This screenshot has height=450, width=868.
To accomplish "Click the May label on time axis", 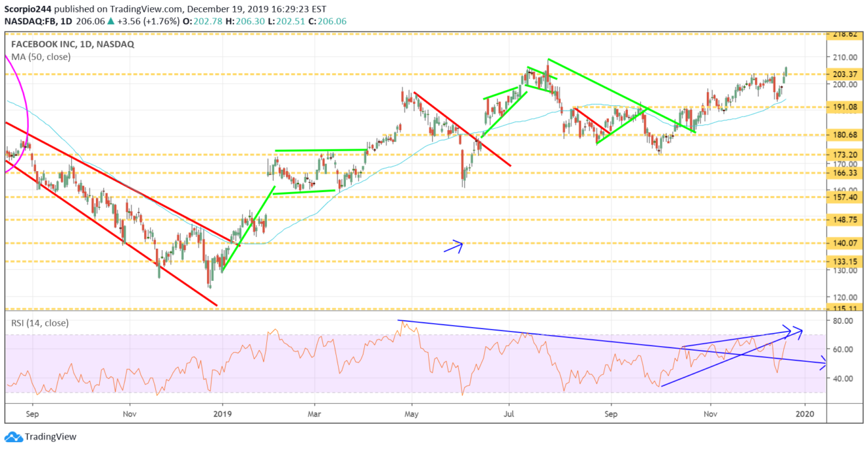I will coord(412,414).
